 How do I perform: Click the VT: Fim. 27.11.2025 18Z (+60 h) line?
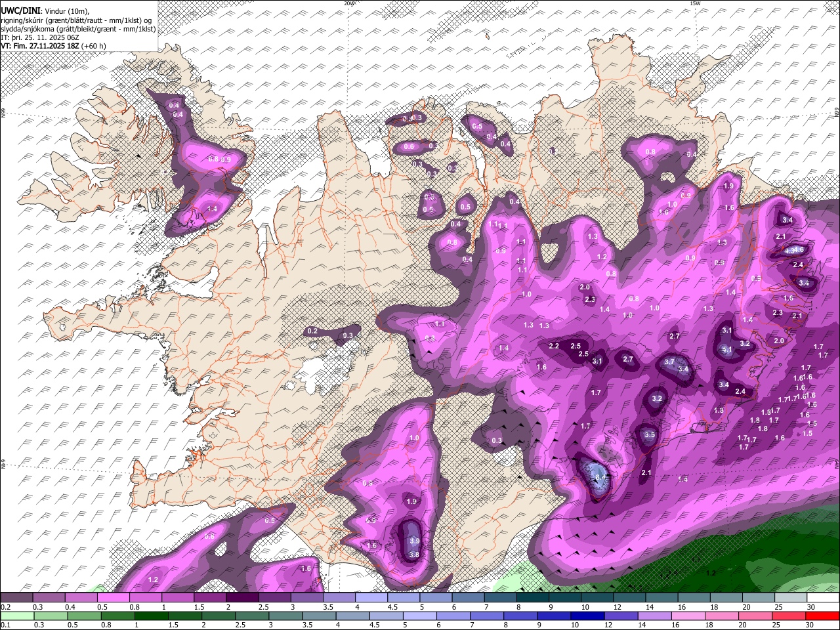(x=54, y=46)
